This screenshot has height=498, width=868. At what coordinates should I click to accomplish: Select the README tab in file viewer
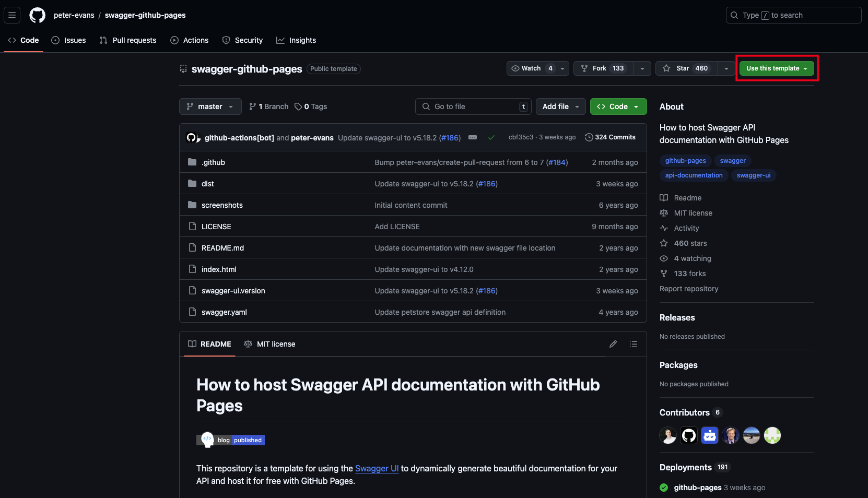209,344
